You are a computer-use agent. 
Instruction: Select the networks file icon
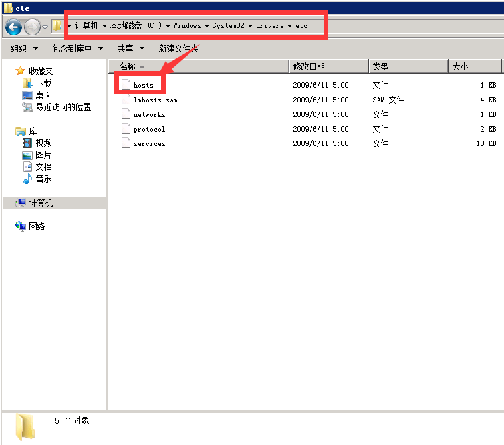(126, 114)
